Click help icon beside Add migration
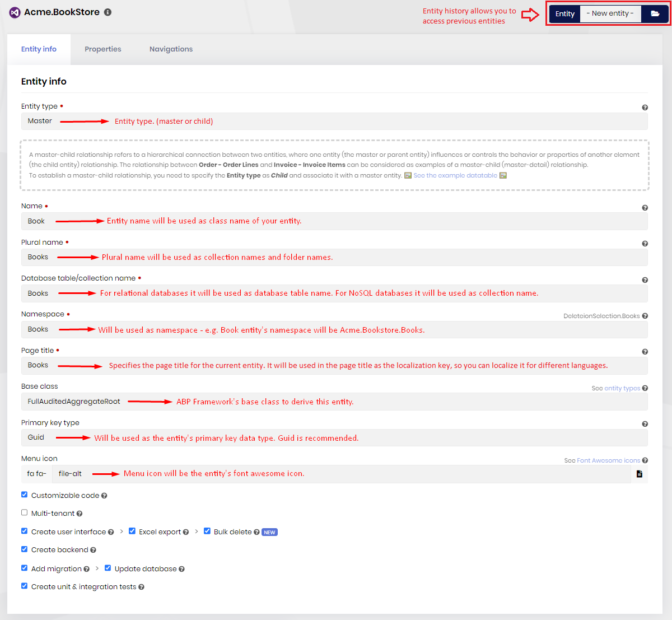 pos(86,569)
